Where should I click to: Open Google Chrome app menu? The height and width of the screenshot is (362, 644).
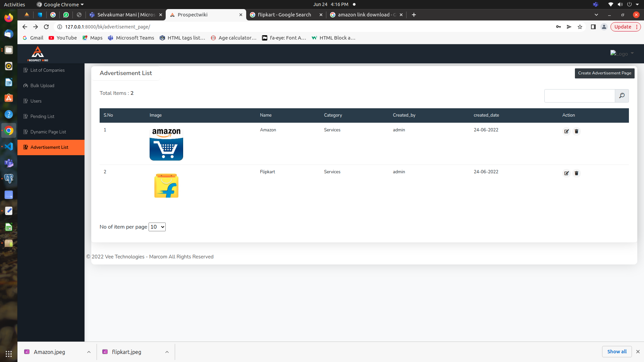click(x=60, y=4)
